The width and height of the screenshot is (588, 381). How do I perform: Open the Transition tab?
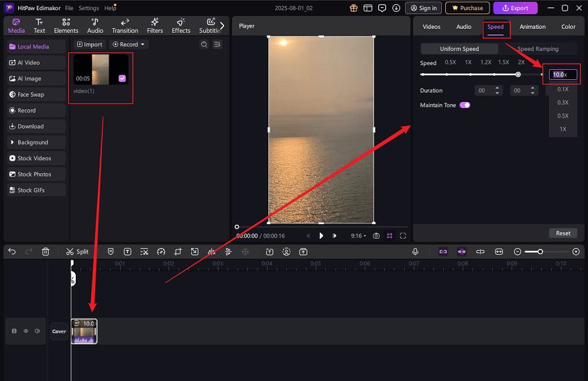point(125,26)
